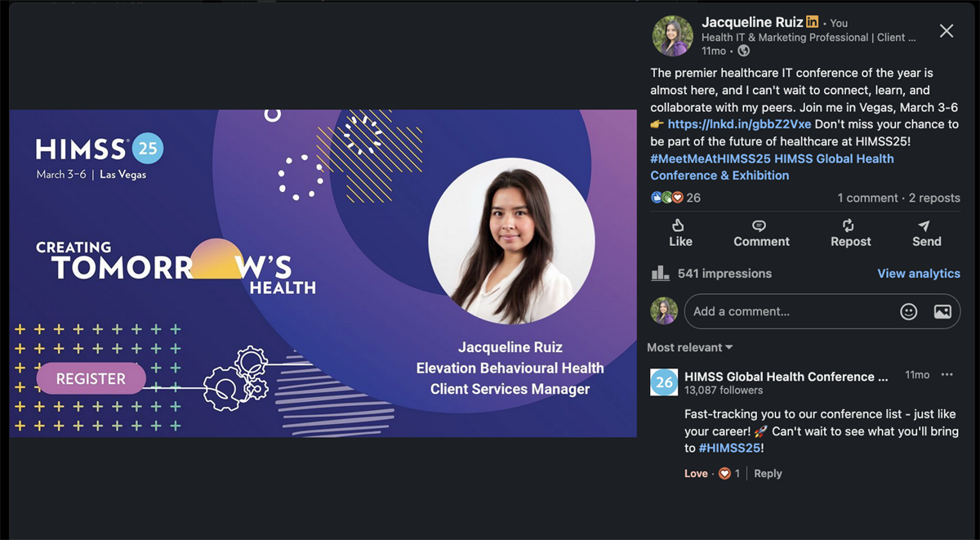View the 1 comment link
The width and height of the screenshot is (980, 540).
tap(867, 198)
